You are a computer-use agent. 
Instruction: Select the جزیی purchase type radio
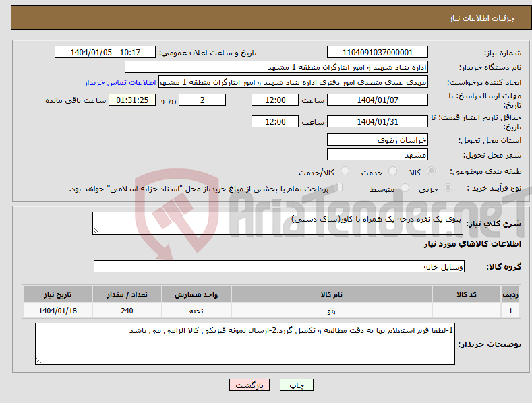tap(448, 187)
